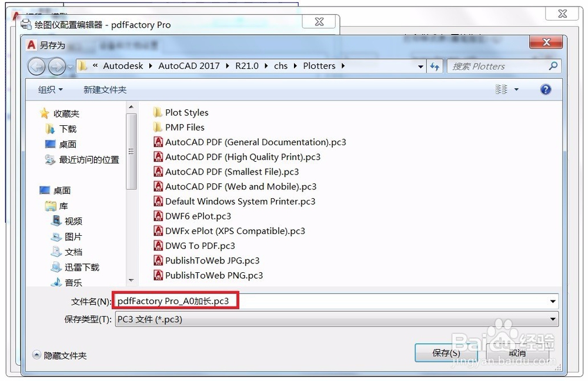Click Autodesk in the breadcrumb path
Screen dimensions: 588x381
click(x=123, y=66)
